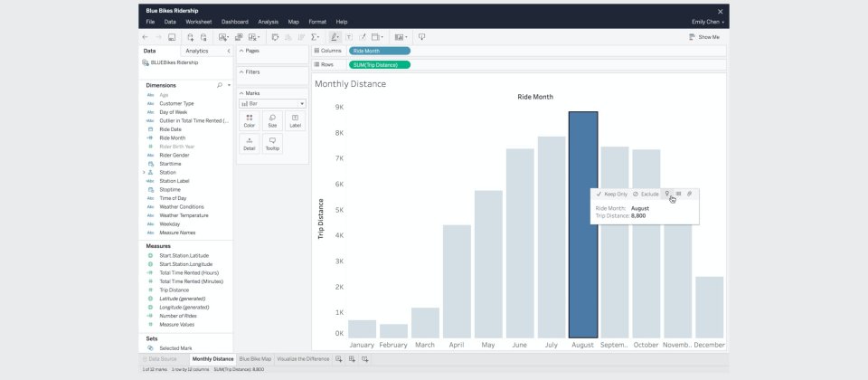The image size is (868, 380).
Task: Open the Marks type Bar dropdown
Action: tap(272, 103)
